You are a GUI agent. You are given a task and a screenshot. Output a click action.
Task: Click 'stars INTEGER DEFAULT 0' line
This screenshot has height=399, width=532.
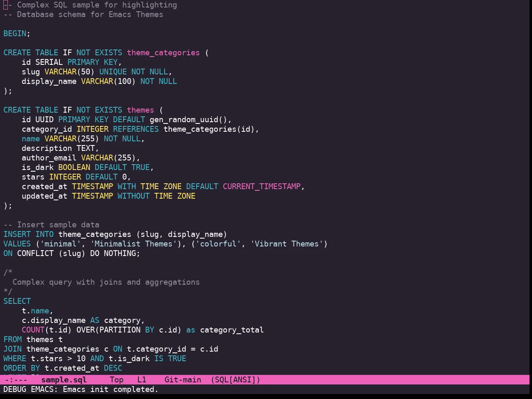pos(76,177)
